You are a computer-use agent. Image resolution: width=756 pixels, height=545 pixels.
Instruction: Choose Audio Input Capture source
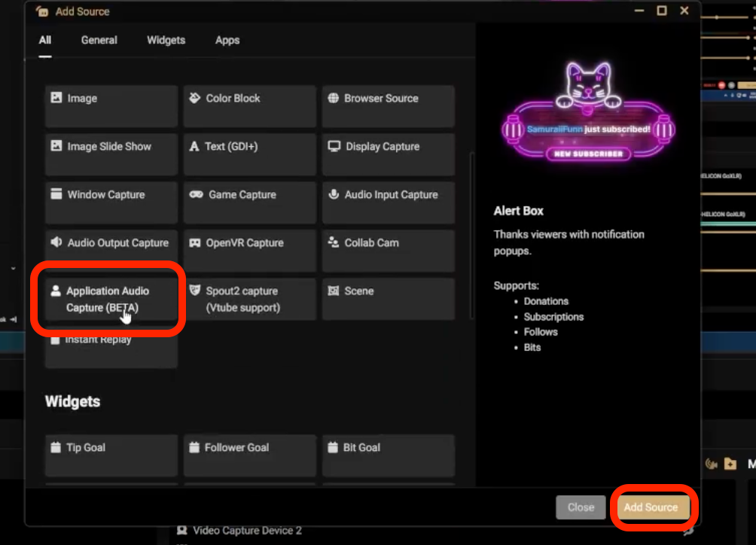point(388,195)
